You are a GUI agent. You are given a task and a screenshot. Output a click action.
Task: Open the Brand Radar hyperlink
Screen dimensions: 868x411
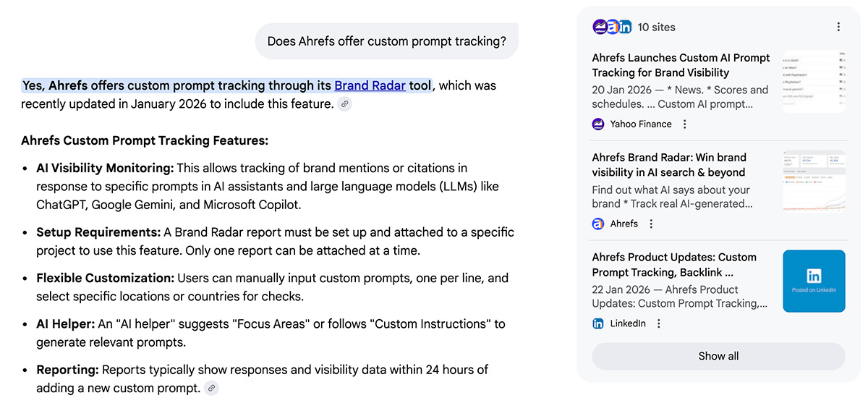click(370, 85)
